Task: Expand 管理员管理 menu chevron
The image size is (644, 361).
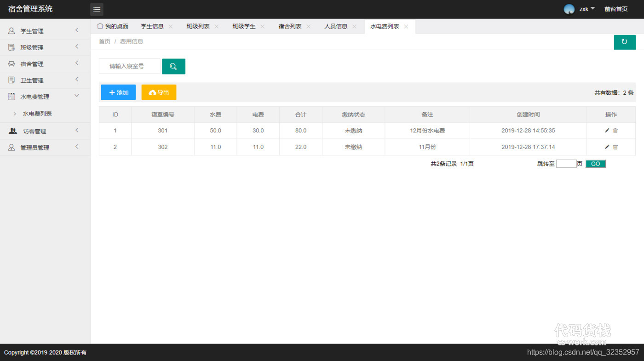Action: tap(77, 147)
